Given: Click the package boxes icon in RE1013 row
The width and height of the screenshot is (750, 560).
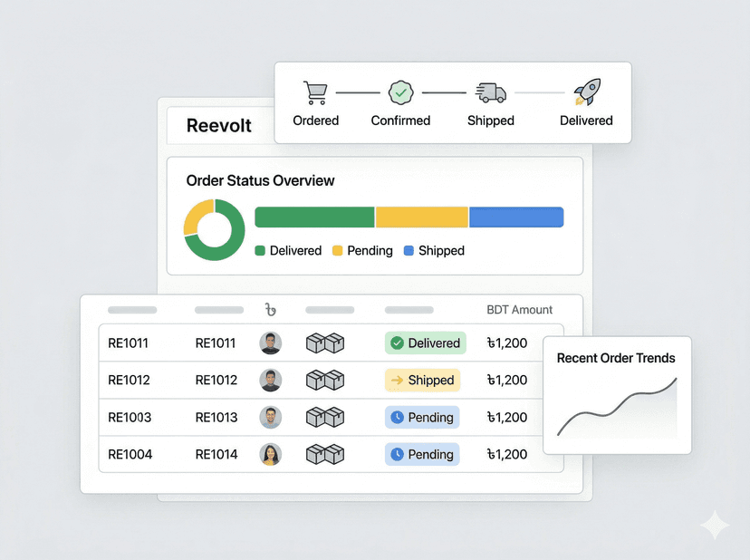Looking at the screenshot, I should [x=325, y=418].
